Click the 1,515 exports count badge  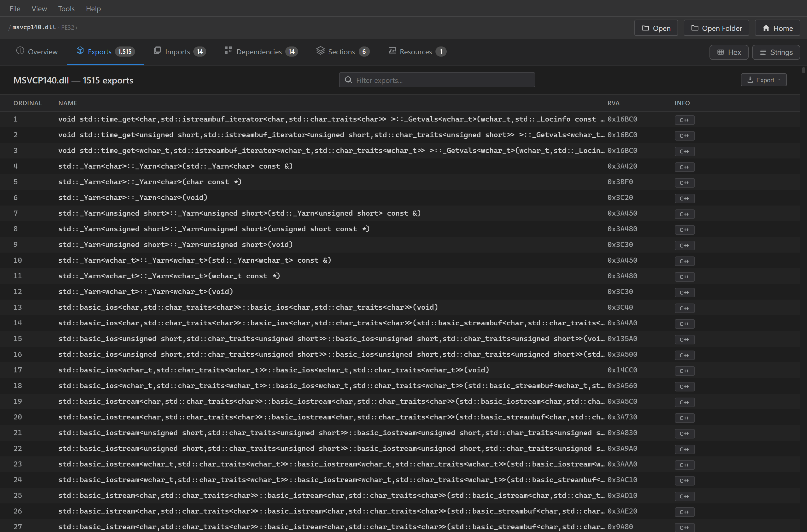(x=125, y=52)
